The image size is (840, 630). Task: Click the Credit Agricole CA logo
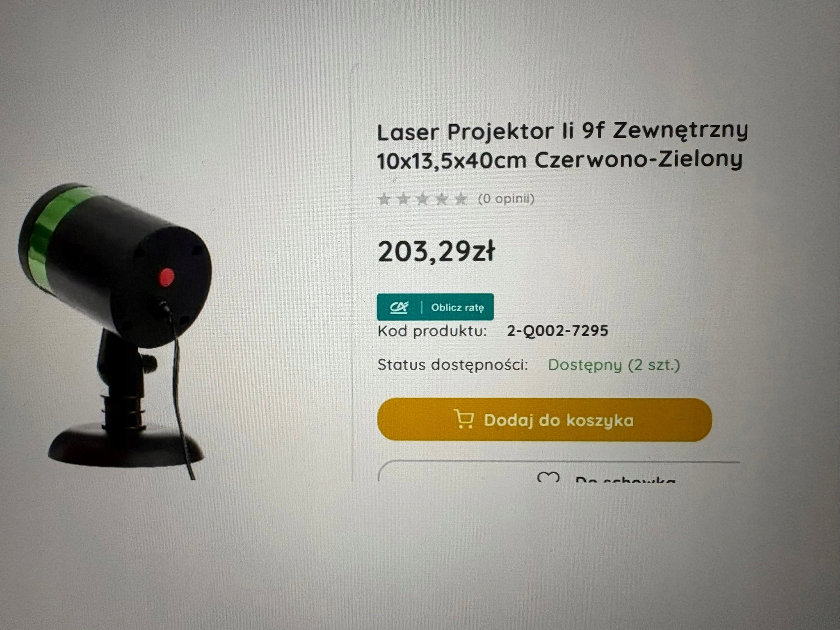click(x=399, y=307)
